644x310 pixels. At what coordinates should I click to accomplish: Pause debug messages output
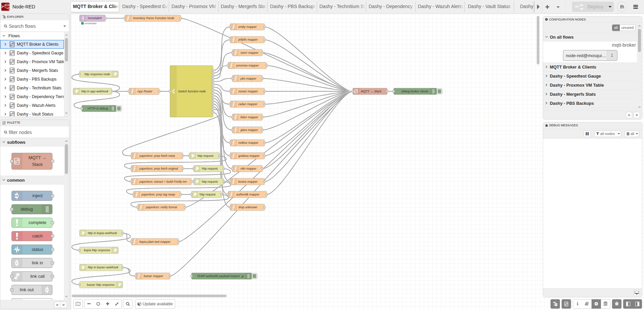587,134
